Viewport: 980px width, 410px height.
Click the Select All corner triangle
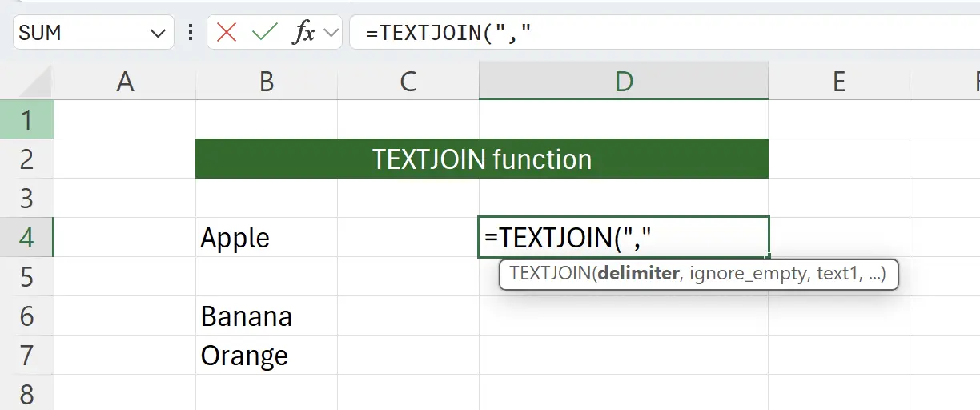pos(36,82)
